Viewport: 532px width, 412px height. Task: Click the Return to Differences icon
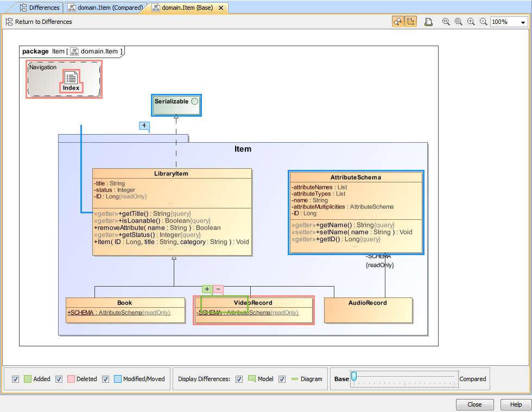(x=9, y=22)
